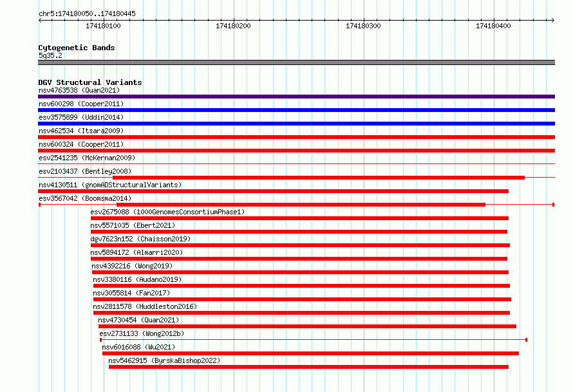Click ruler position 174180100
The width and height of the screenshot is (573, 392).
[103, 26]
